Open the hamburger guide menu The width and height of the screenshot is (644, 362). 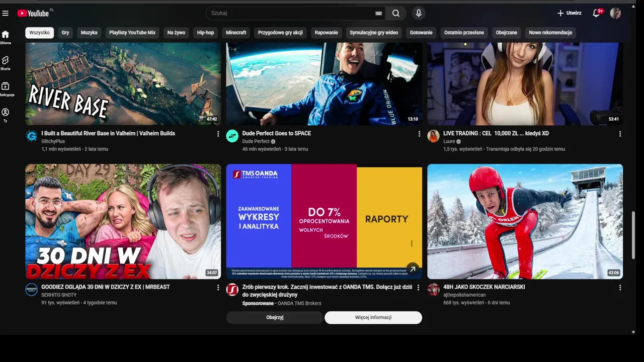(6, 13)
